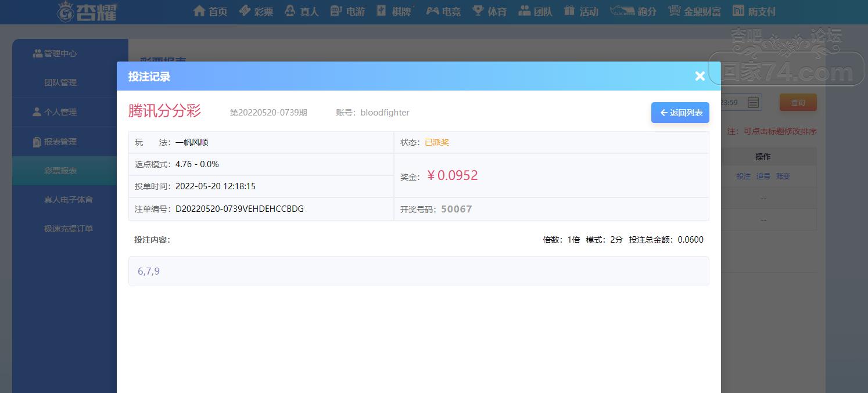Click the 投注总金额 0.0600 text
This screenshot has width=868, height=393.
666,240
